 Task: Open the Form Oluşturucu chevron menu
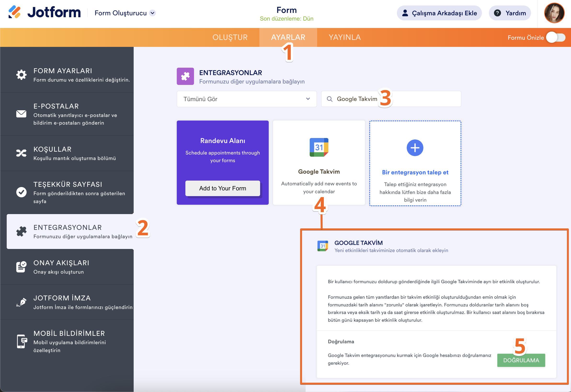[153, 13]
